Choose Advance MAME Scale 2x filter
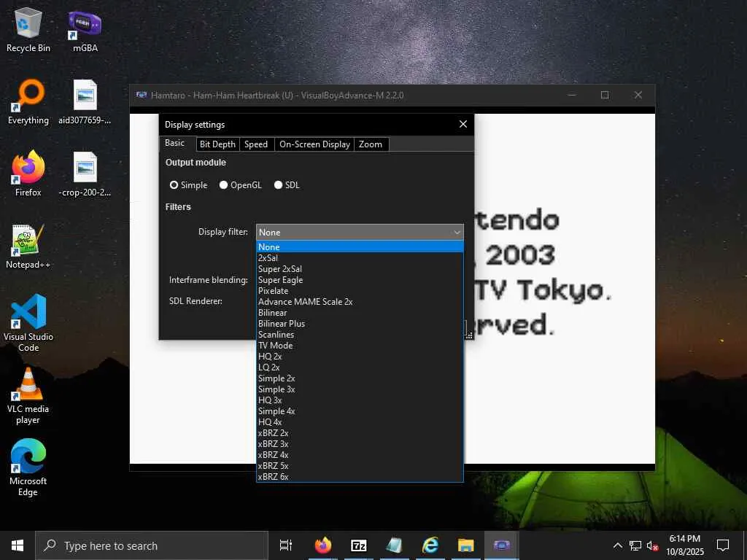Screen dimensions: 747x560 (360, 301)
